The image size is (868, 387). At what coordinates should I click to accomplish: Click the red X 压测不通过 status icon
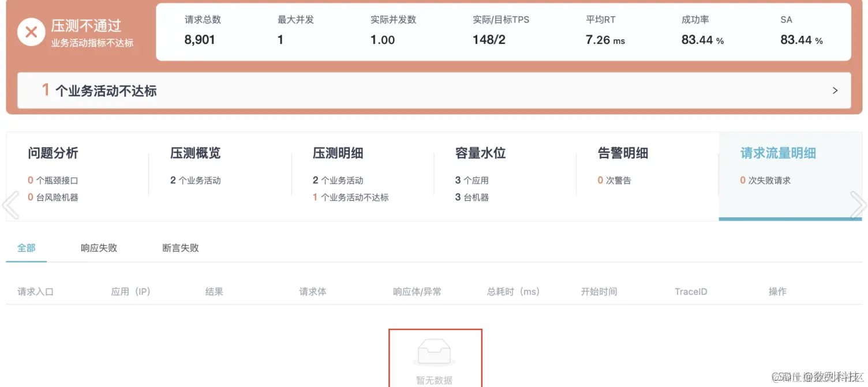[32, 32]
